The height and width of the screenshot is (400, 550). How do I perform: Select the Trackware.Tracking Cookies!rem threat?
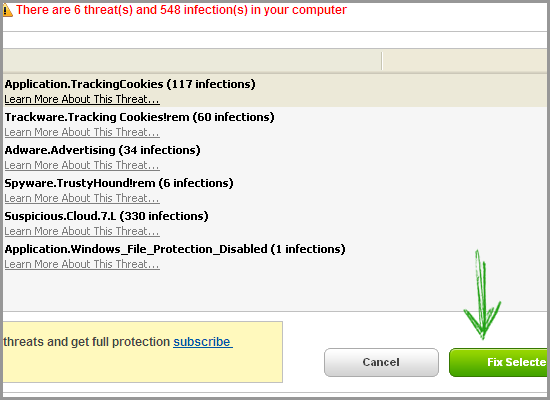(139, 117)
